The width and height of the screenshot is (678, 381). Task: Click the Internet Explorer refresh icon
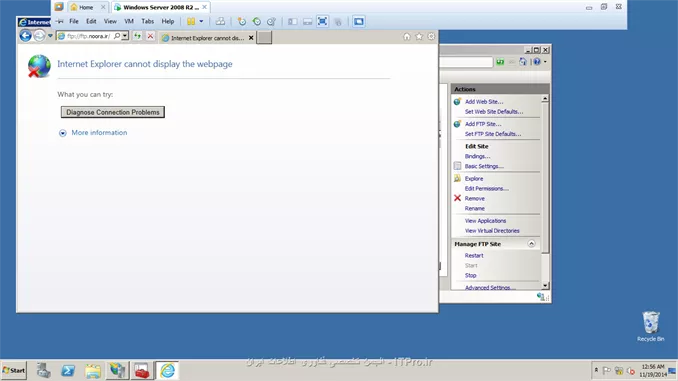click(x=138, y=36)
